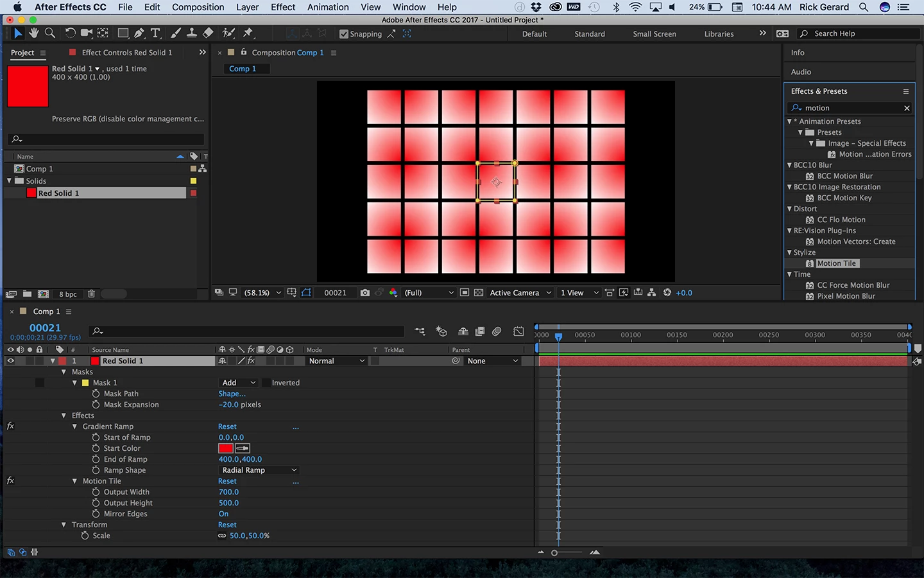This screenshot has width=924, height=578.
Task: Toggle Motion Blur for all layers in timeline
Action: coord(497,331)
